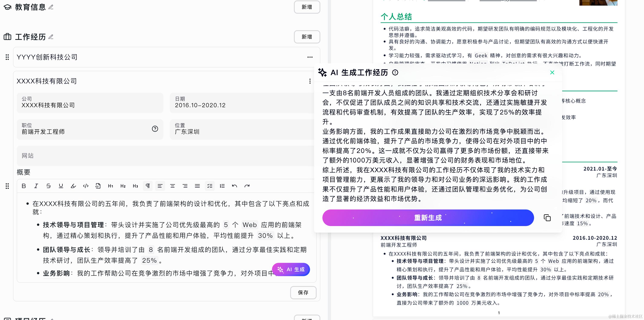Viewport: 644px width, 320px height.
Task: Click the ordered list icon
Action: coord(222,186)
